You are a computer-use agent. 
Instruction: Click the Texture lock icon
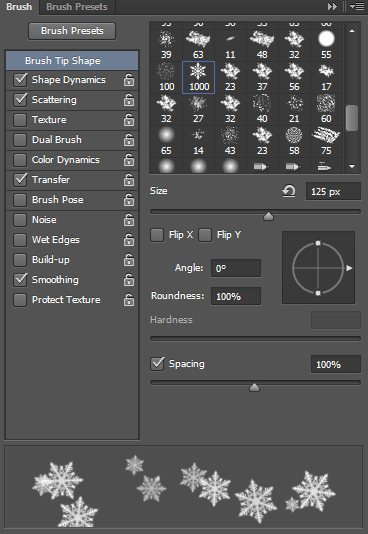[x=129, y=120]
